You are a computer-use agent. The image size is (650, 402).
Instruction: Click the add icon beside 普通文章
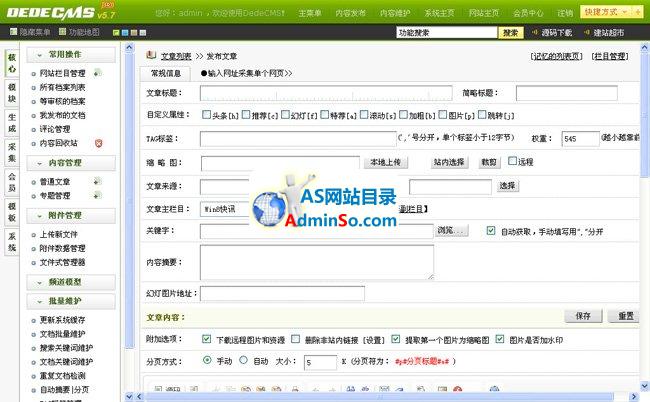(x=97, y=181)
